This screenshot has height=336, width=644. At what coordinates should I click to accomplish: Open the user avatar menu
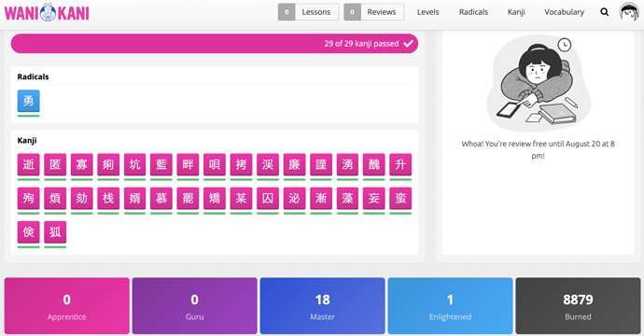[629, 12]
